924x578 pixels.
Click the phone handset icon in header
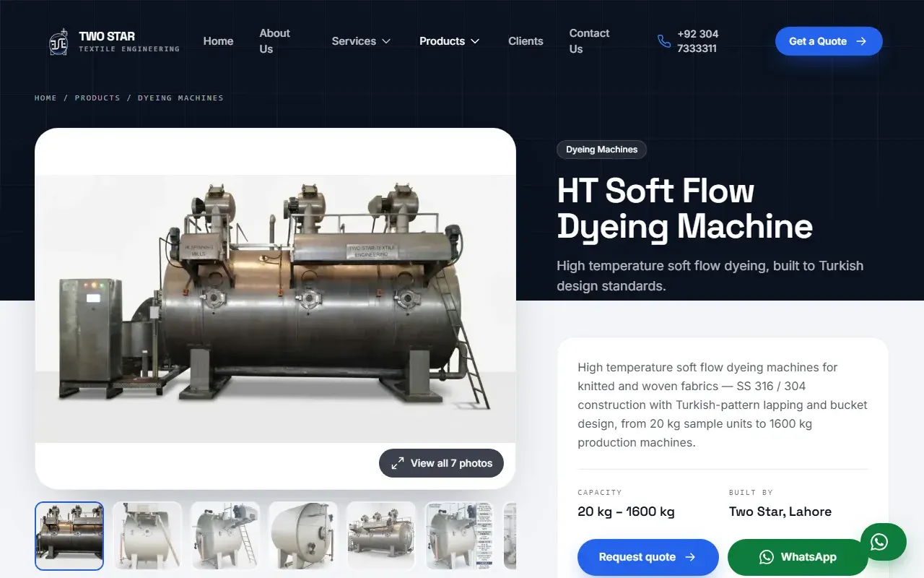(664, 41)
